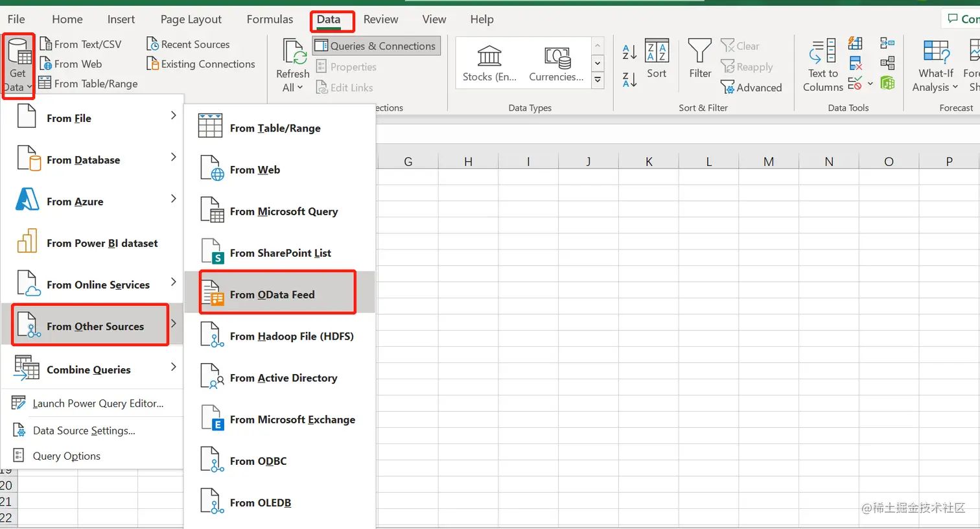Click the Consolidate icon
Image resolution: width=980 pixels, height=529 pixels.
point(887,44)
